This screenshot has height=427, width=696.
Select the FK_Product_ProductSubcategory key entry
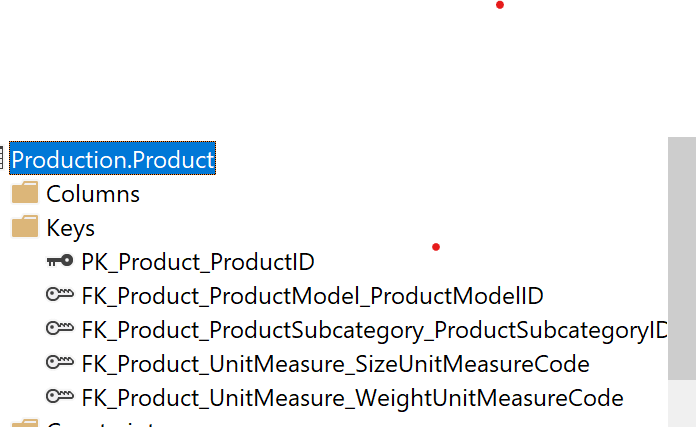pos(375,331)
